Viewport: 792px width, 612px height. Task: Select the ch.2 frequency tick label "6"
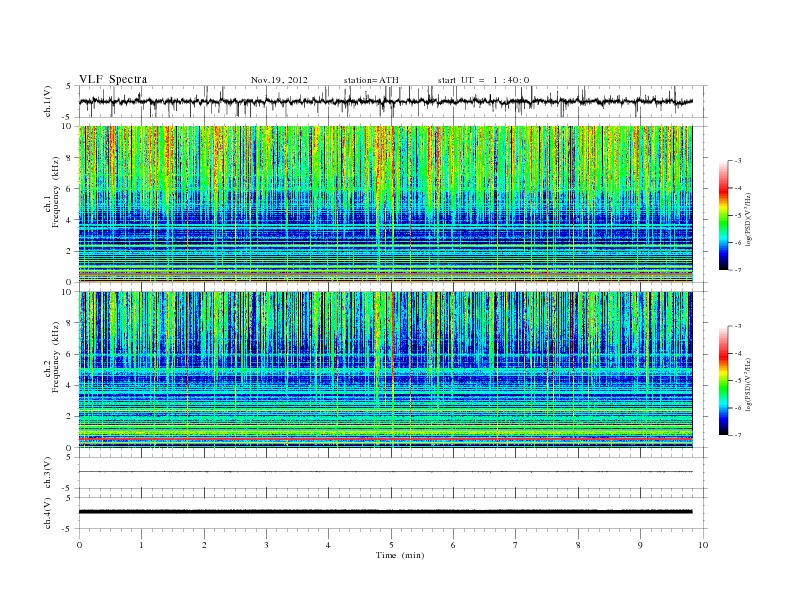pyautogui.click(x=70, y=354)
